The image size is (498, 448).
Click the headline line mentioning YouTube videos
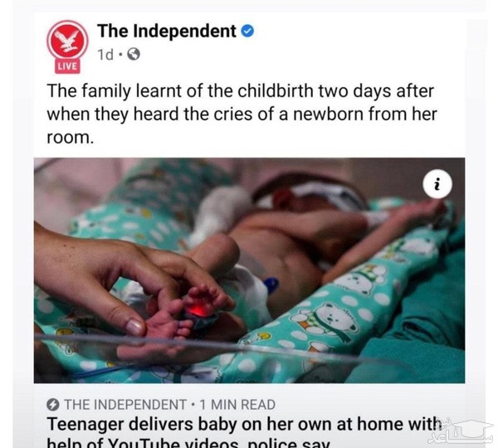point(189,443)
